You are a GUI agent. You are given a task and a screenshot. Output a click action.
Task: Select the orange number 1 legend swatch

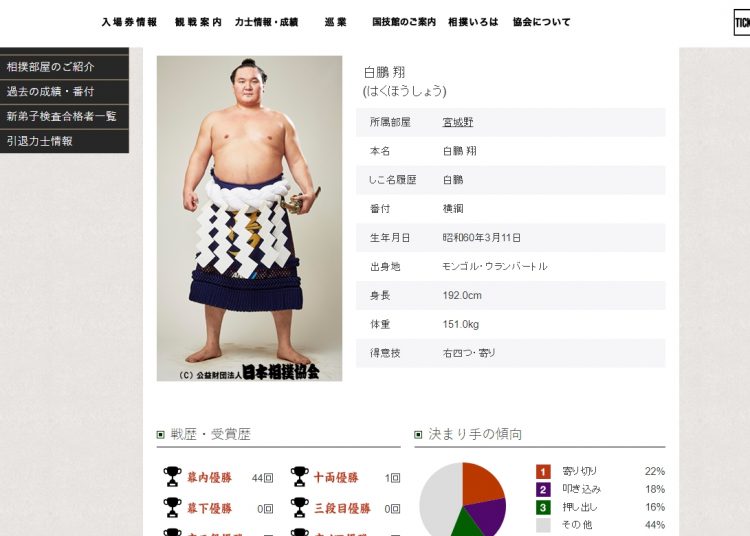pyautogui.click(x=543, y=471)
